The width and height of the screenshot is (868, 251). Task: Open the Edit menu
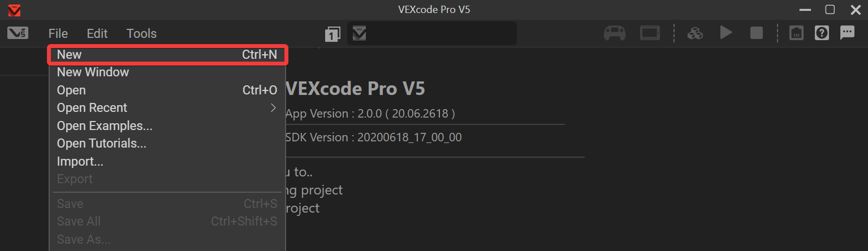[97, 34]
